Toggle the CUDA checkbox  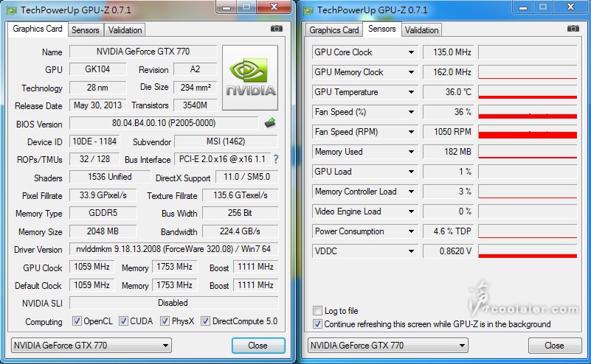[x=123, y=321]
